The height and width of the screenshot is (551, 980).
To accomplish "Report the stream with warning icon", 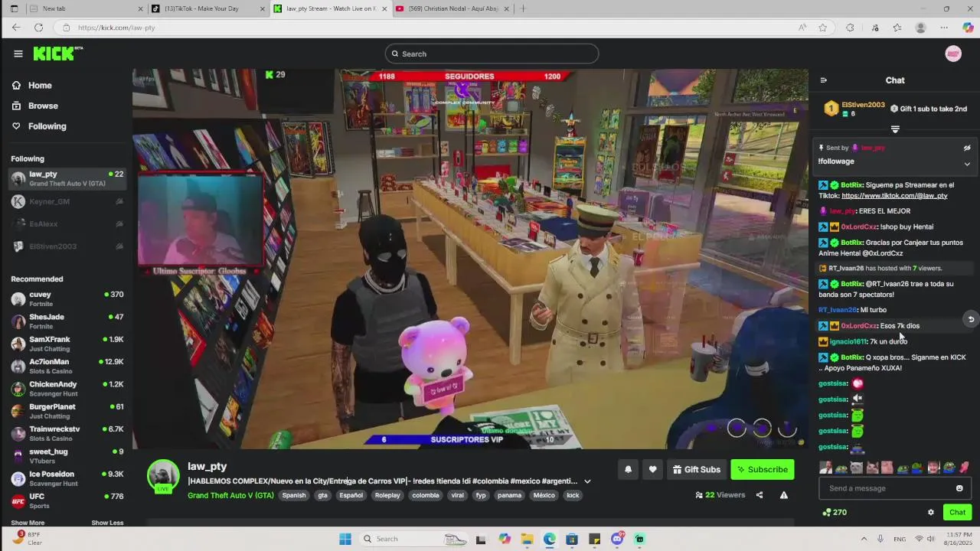I will pyautogui.click(x=784, y=495).
